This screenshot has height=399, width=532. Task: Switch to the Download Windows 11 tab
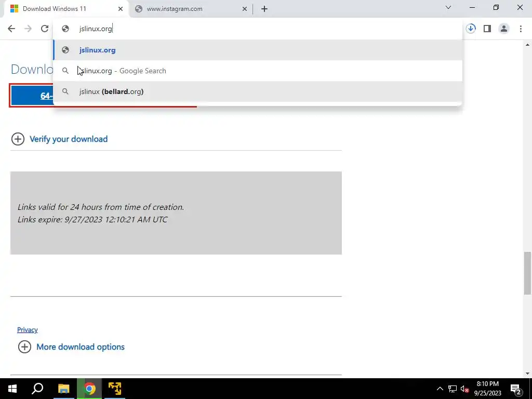click(66, 9)
